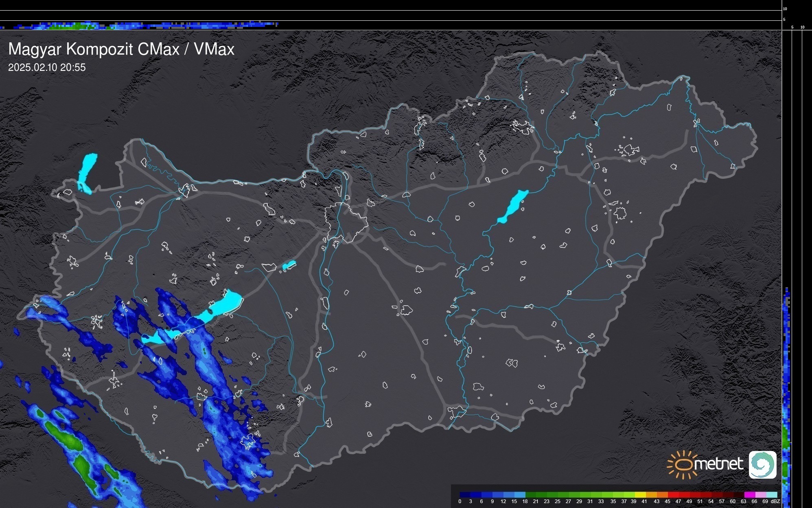Image resolution: width=812 pixels, height=508 pixels.
Task: Click the top horizontal VMax cross-section strip
Action: (138, 26)
